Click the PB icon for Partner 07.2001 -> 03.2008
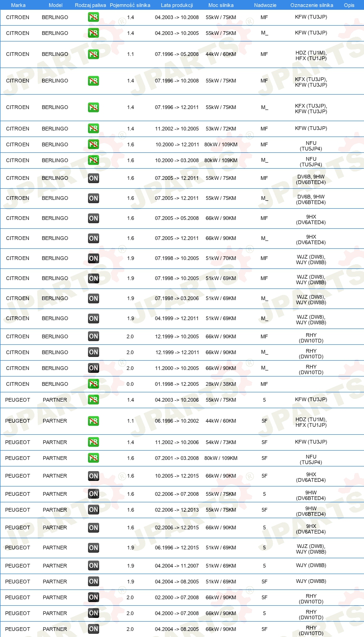The image size is (364, 637). [94, 458]
